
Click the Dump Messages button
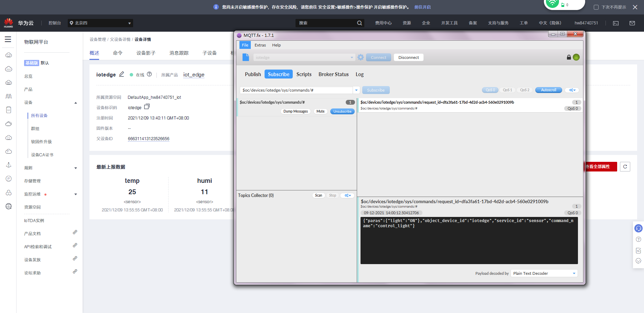(296, 111)
